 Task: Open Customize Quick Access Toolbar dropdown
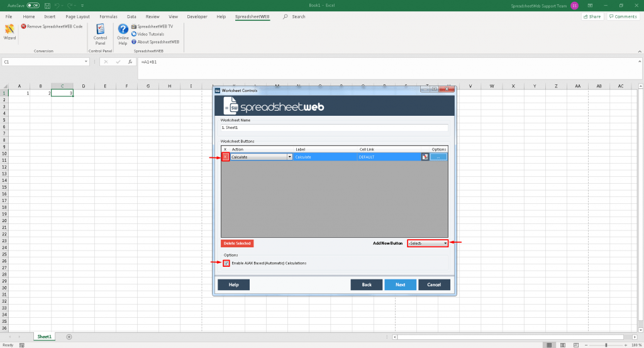tap(82, 6)
